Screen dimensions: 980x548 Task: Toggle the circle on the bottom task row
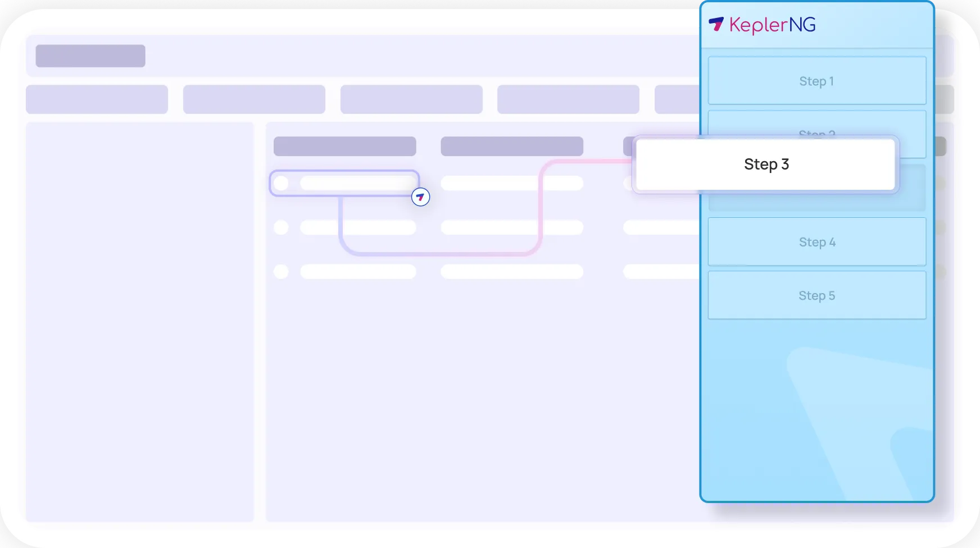pyautogui.click(x=282, y=272)
